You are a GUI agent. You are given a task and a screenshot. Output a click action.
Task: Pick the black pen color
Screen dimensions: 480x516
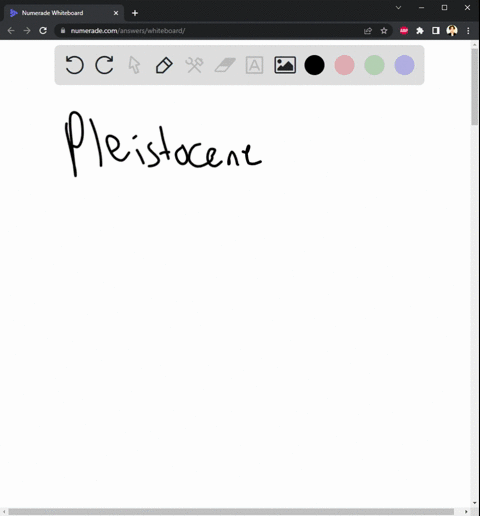[x=314, y=65]
